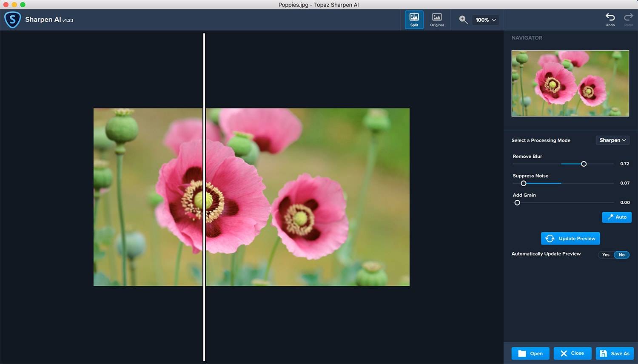The height and width of the screenshot is (364, 638).
Task: Click the Update Preview button
Action: (x=570, y=238)
